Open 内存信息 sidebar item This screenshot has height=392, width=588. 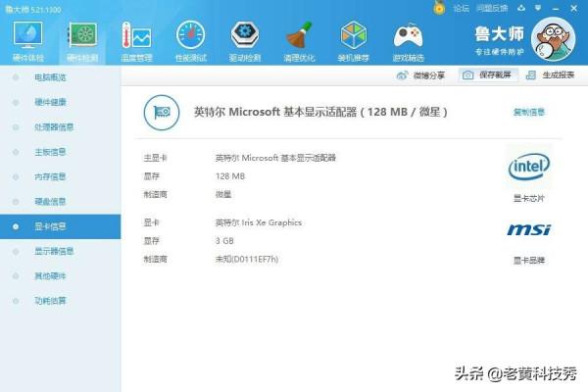pyautogui.click(x=50, y=176)
